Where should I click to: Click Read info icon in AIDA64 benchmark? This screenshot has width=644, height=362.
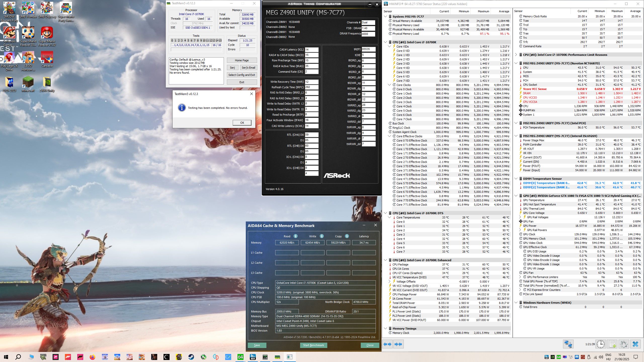[x=296, y=236]
